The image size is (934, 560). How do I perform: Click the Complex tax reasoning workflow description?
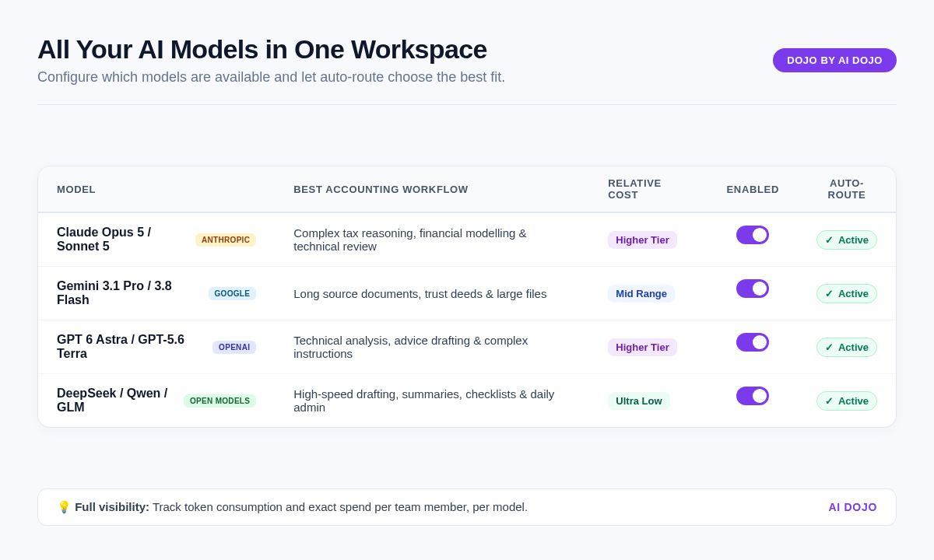pyautogui.click(x=410, y=240)
